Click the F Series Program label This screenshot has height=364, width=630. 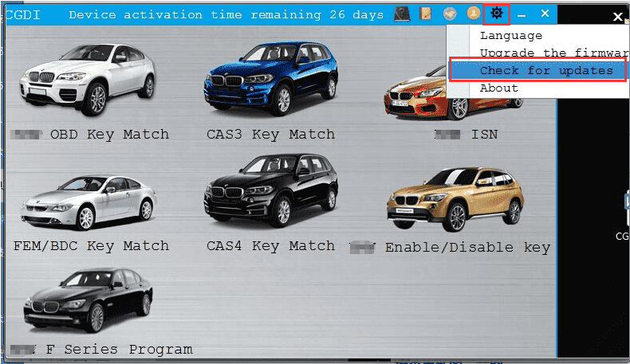[120, 350]
